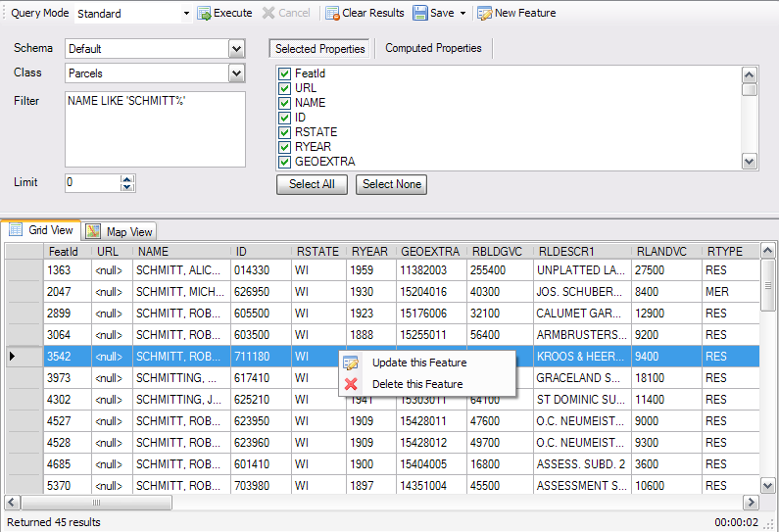The width and height of the screenshot is (779, 532).
Task: Click the Map View map icon
Action: click(x=93, y=231)
